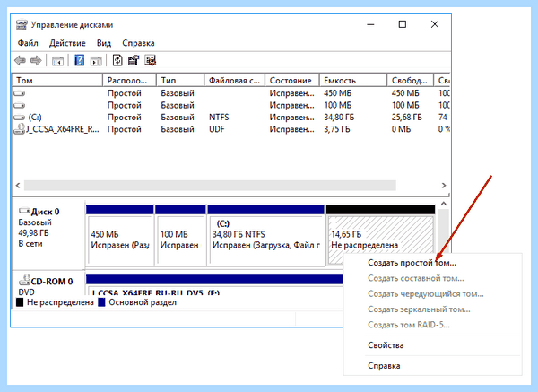The height and width of the screenshot is (392, 538).
Task: Select the 100 МБ partition block
Action: tap(180, 236)
